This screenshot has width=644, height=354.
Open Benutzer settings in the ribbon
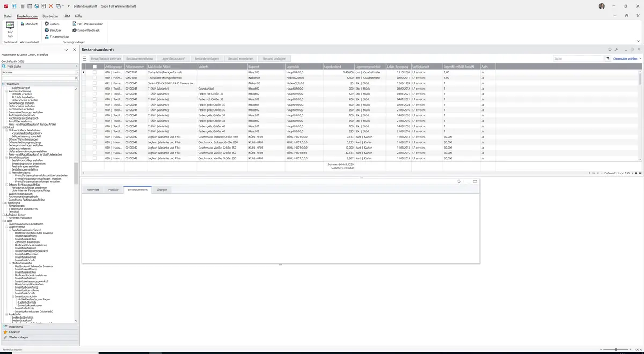[x=53, y=30]
